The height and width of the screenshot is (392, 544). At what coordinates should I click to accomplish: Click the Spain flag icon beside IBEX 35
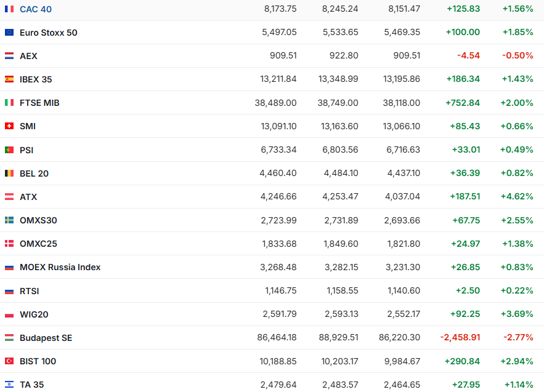(9, 79)
